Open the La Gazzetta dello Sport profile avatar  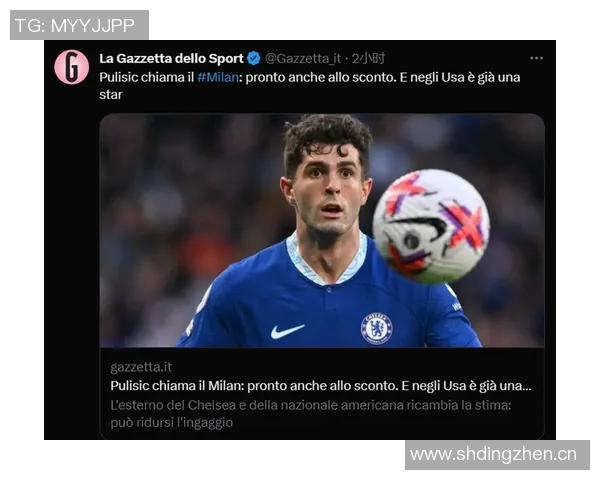point(72,67)
